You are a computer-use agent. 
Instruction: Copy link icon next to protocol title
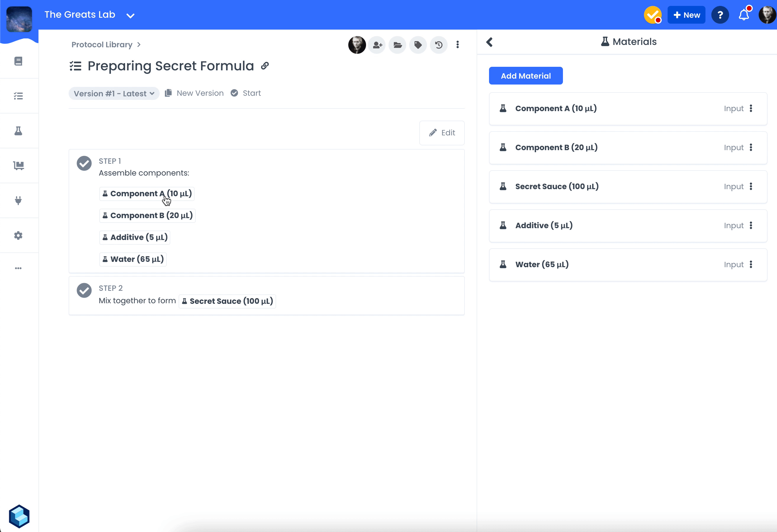[x=265, y=66]
